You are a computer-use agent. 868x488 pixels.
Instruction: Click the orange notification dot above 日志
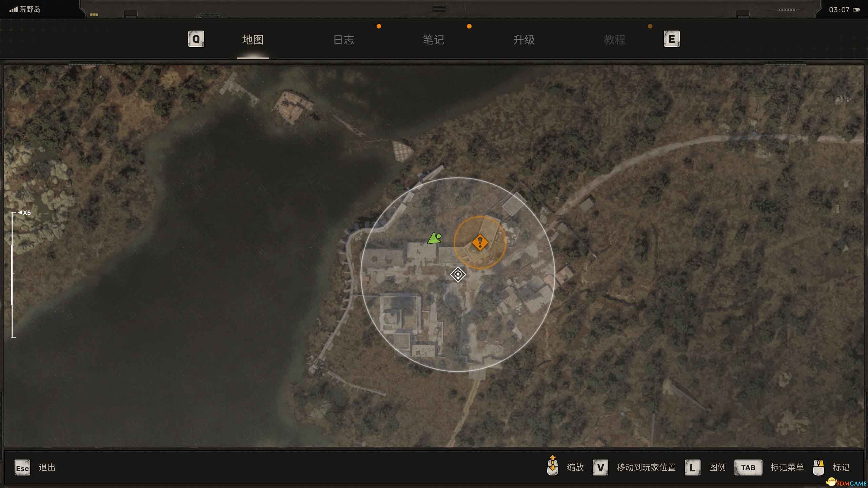point(379,26)
